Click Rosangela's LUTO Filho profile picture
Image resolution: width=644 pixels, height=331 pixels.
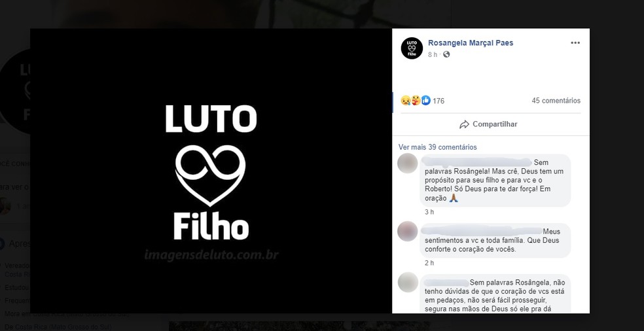tap(412, 48)
